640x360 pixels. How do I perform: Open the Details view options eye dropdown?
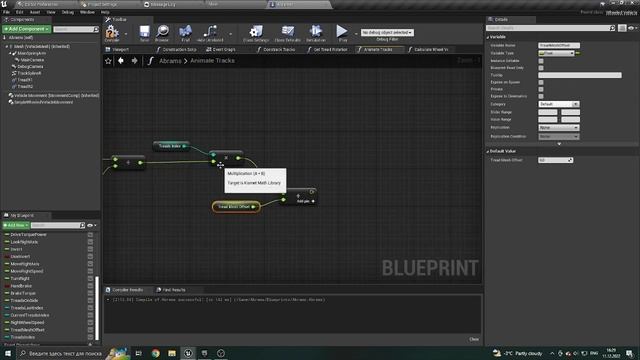633,28
